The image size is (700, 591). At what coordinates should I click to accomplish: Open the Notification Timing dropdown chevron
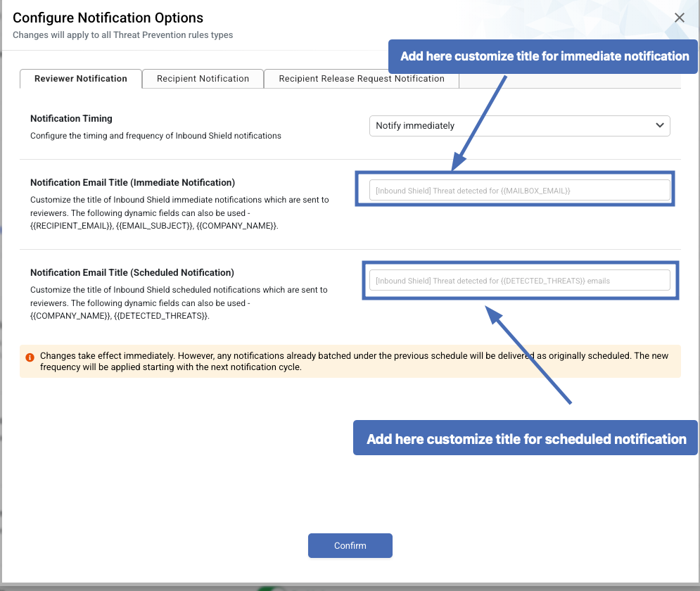click(659, 125)
